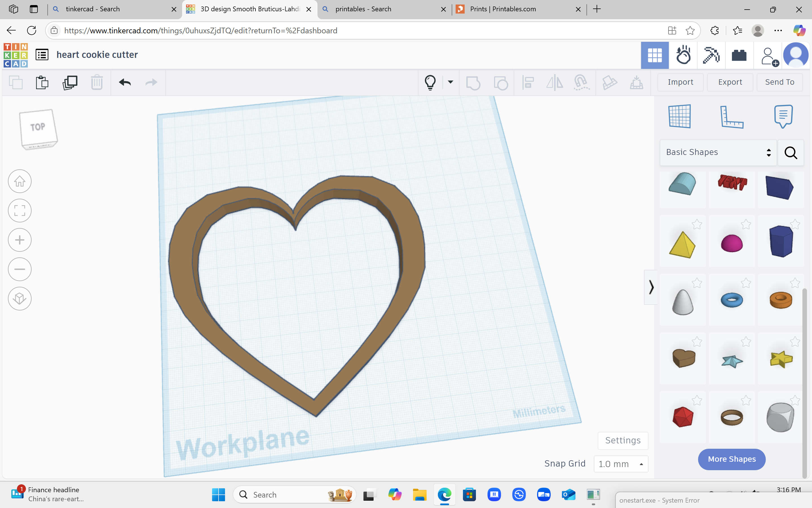
Task: Click the Paste clipboard icon
Action: pyautogui.click(x=42, y=82)
